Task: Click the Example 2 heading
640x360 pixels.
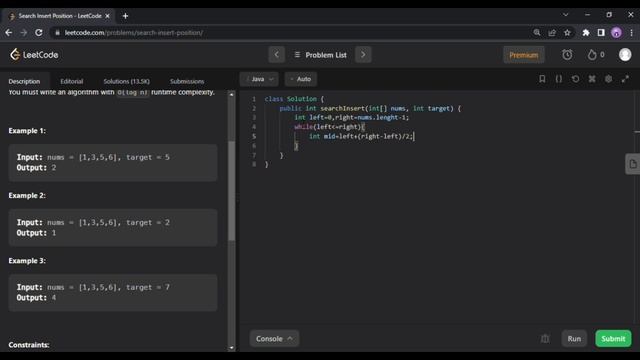Action: coord(27,196)
